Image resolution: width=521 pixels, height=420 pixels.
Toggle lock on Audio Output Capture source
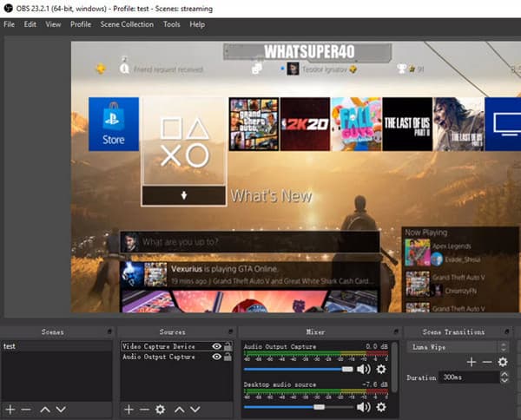(228, 357)
